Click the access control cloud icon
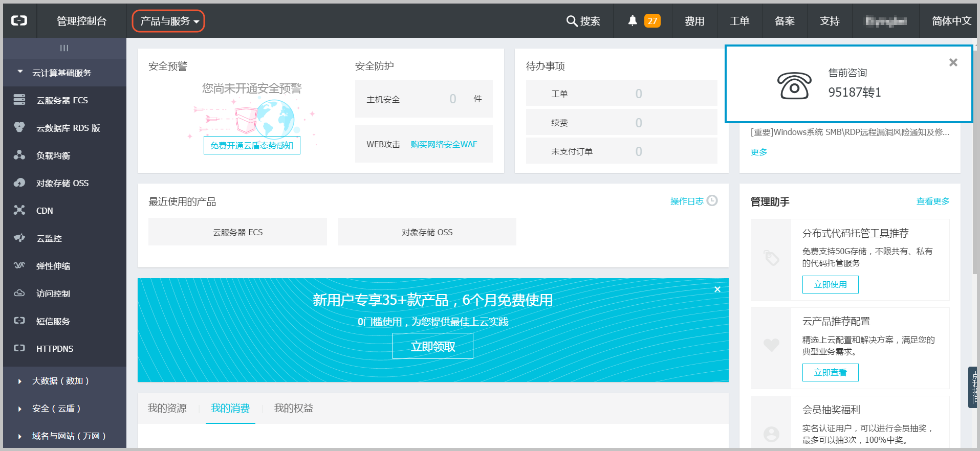The height and width of the screenshot is (451, 980). (19, 293)
